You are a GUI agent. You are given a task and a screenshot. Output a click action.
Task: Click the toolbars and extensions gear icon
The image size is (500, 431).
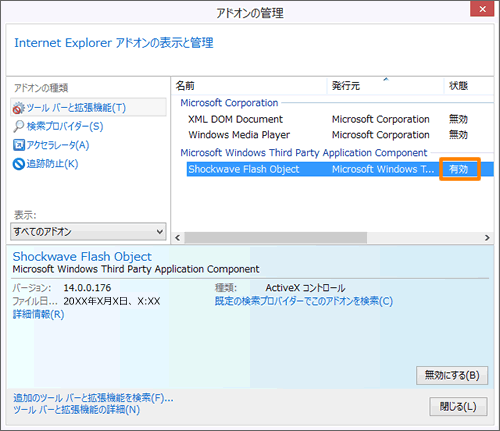pos(19,108)
